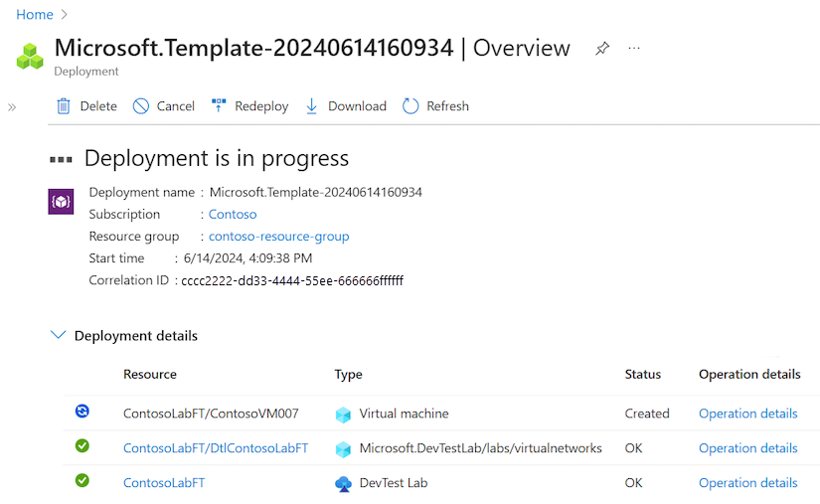820x504 pixels.
Task: Click the 'Deployment is in progress' heading
Action: tap(217, 158)
